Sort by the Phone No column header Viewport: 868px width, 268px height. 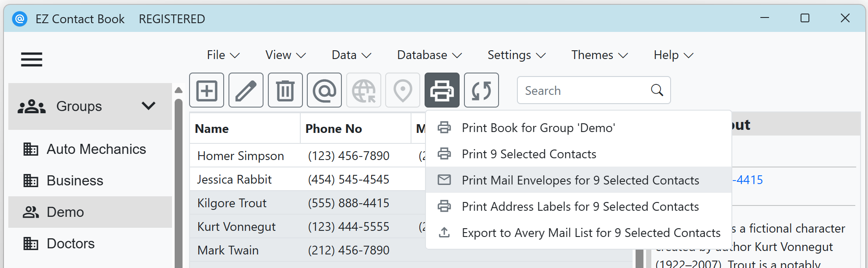[355, 129]
